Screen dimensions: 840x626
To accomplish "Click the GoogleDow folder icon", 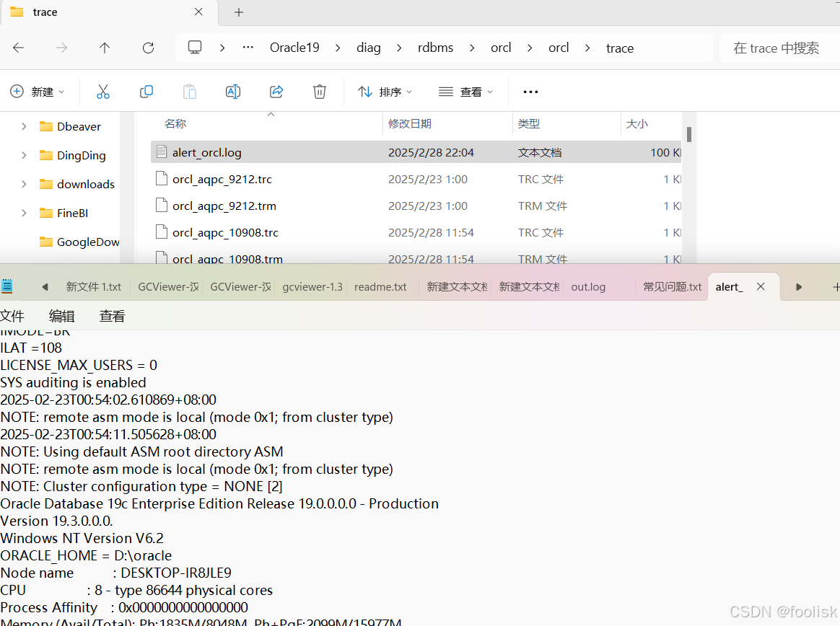I will click(46, 242).
